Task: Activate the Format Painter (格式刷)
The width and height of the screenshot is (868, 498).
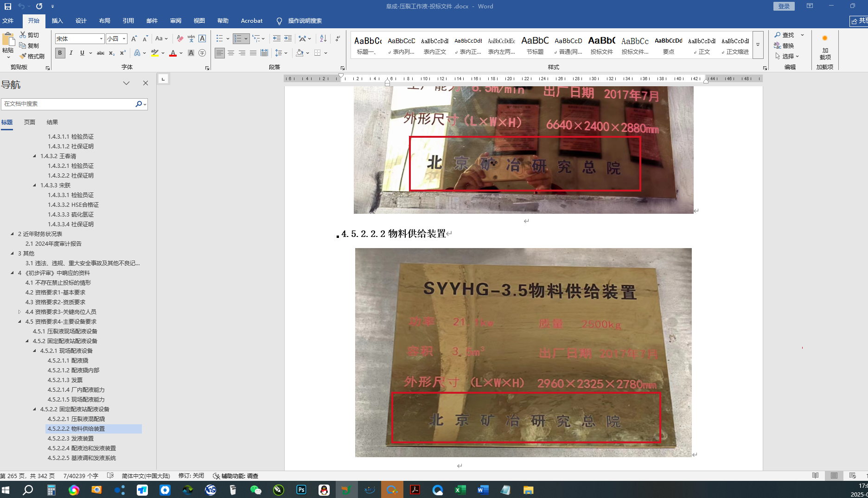Action: (32, 56)
